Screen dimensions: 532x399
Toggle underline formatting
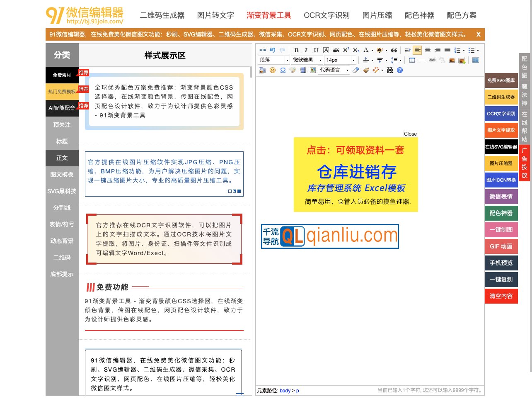[315, 50]
